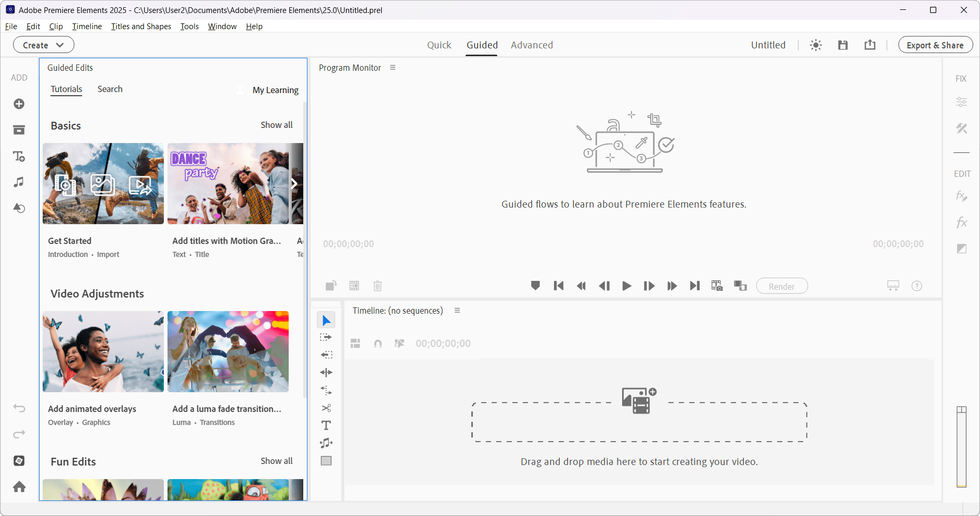Select the Selection arrow tool
Screen dimensions: 980x516
pyautogui.click(x=326, y=320)
